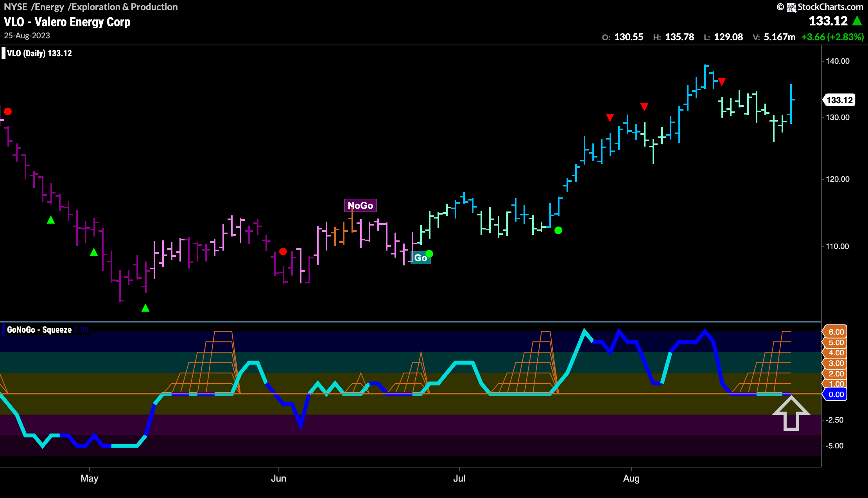Click the 25-Aug-2023 date text

[x=27, y=36]
